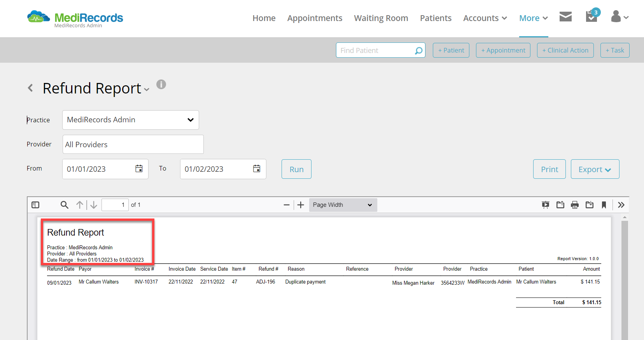Image resolution: width=644 pixels, height=340 pixels.
Task: Click the info icon beside Refund Report
Action: point(161,84)
